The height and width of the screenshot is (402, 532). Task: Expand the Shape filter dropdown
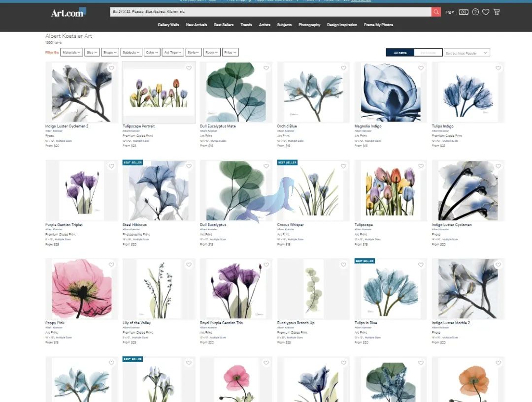pyautogui.click(x=110, y=52)
